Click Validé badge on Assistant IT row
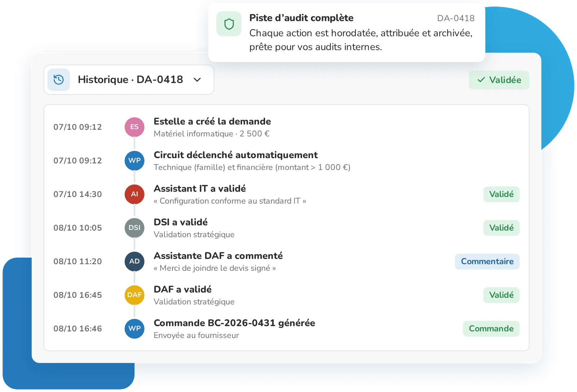Viewport: 577px width, 392px height. (x=501, y=194)
